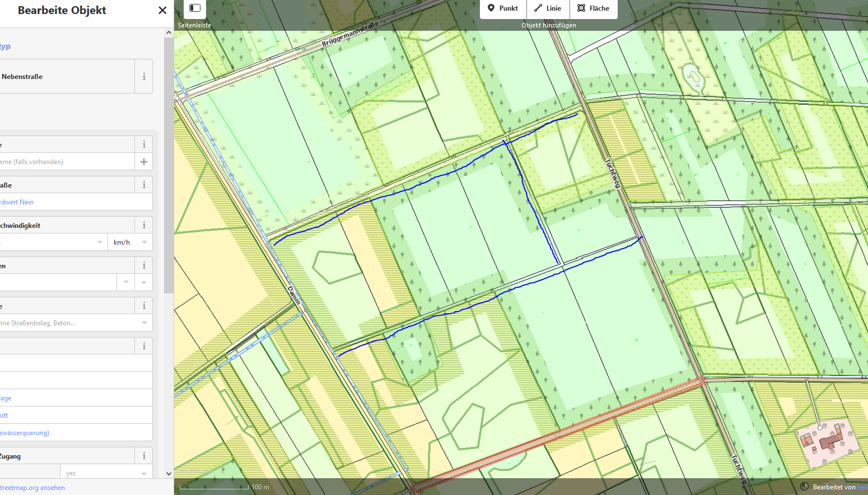This screenshot has height=495, width=868.
Task: Open the km/h speed unit dropdown
Action: (x=130, y=242)
